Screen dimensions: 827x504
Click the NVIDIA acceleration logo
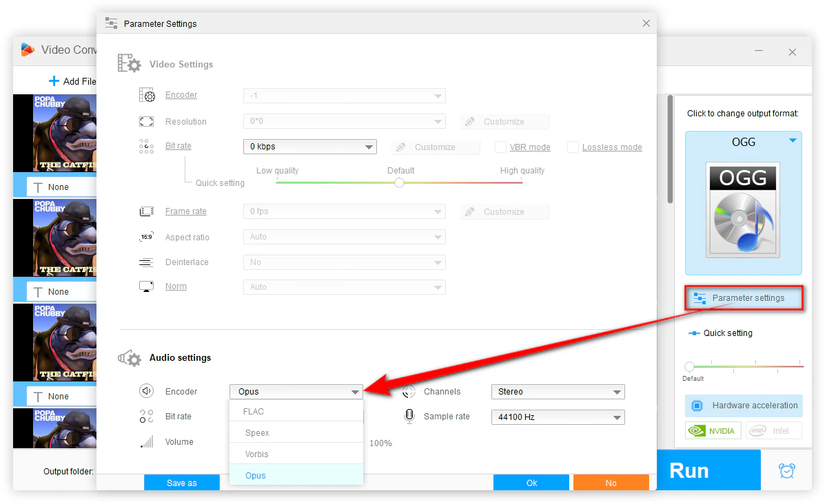coord(713,431)
